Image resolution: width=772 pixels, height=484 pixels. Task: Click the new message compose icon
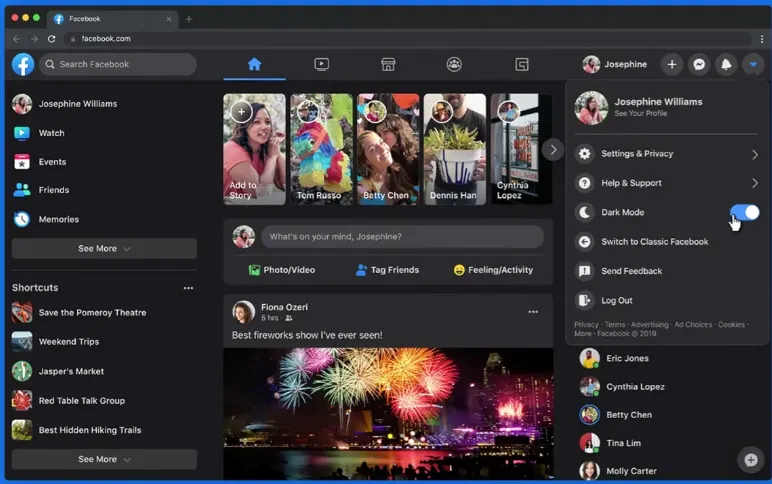click(x=751, y=460)
